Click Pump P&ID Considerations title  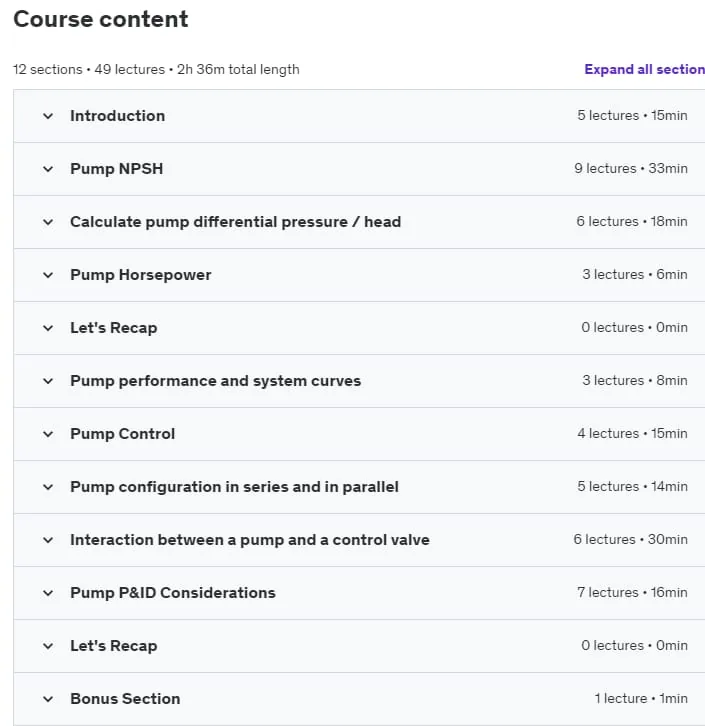tap(173, 593)
